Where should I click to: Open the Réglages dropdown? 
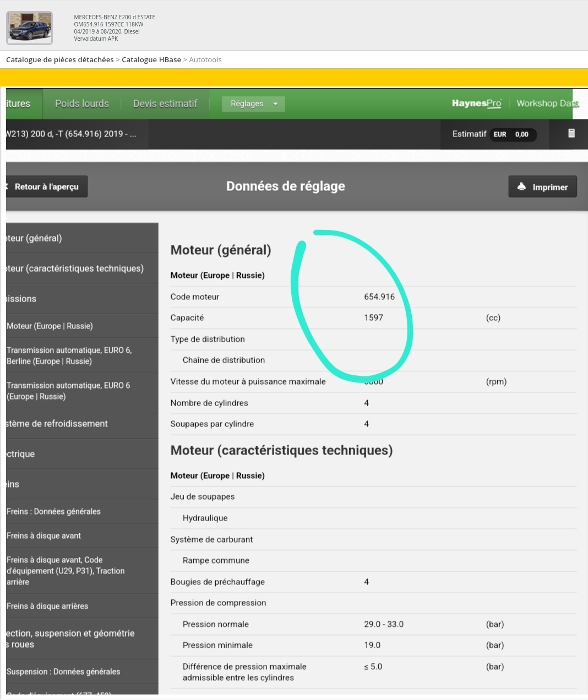pyautogui.click(x=253, y=103)
